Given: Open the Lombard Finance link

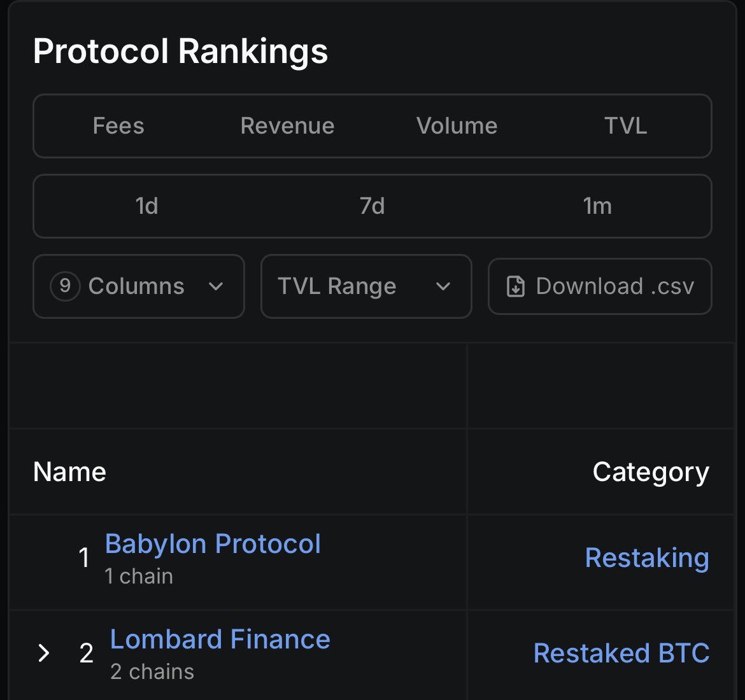Looking at the screenshot, I should click(x=220, y=639).
